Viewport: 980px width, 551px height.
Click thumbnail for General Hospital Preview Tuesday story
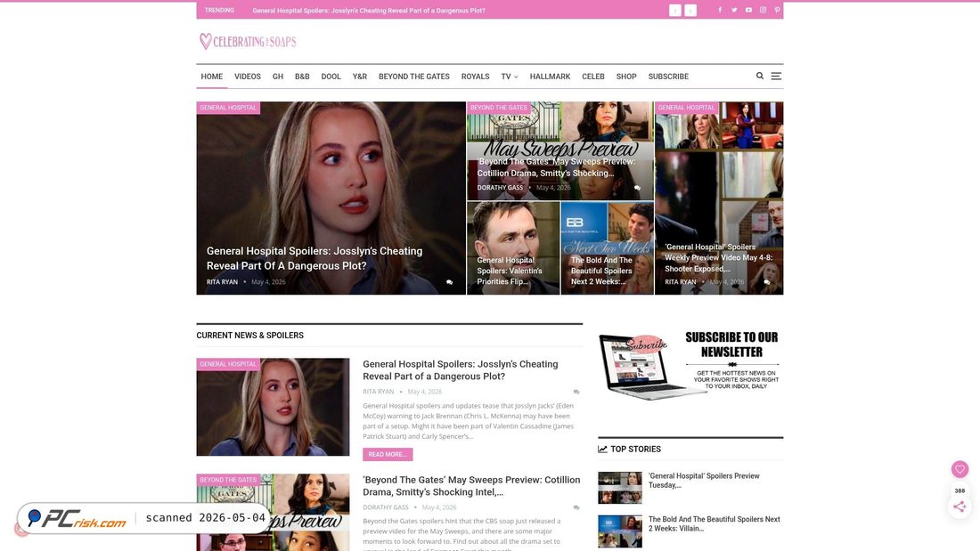click(x=620, y=488)
